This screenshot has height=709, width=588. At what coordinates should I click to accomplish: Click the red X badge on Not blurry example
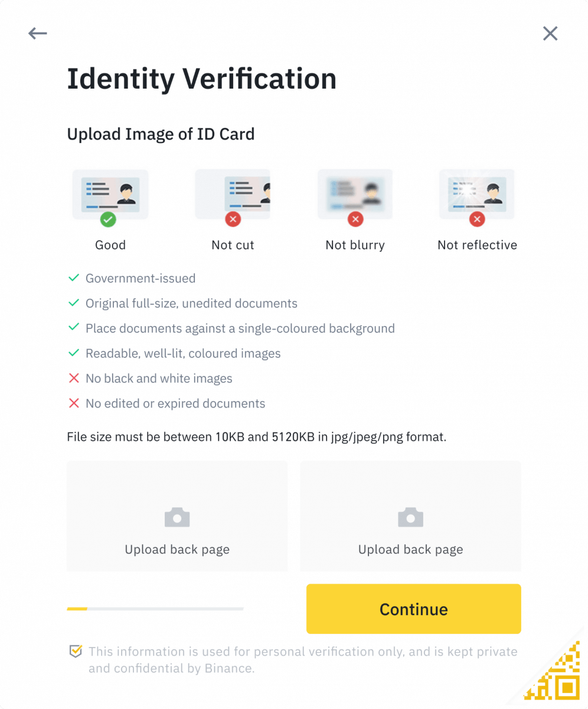355,219
